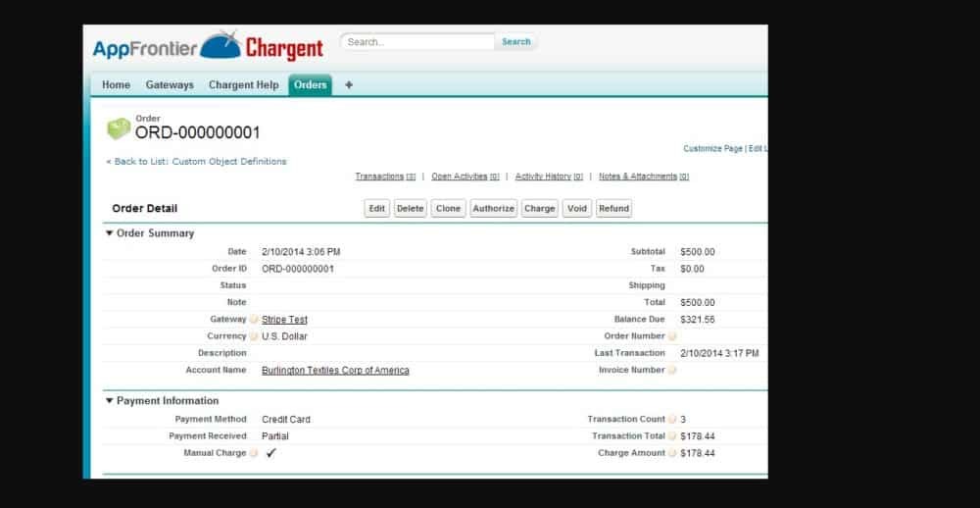Click help icon beside Invoice Number
Viewport: 980px width, 508px height.
point(672,371)
